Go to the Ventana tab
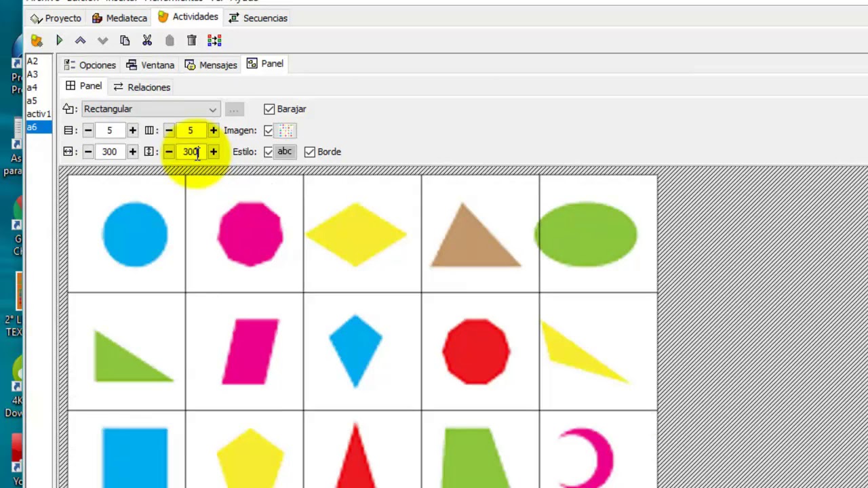The width and height of the screenshot is (868, 488). pyautogui.click(x=151, y=65)
